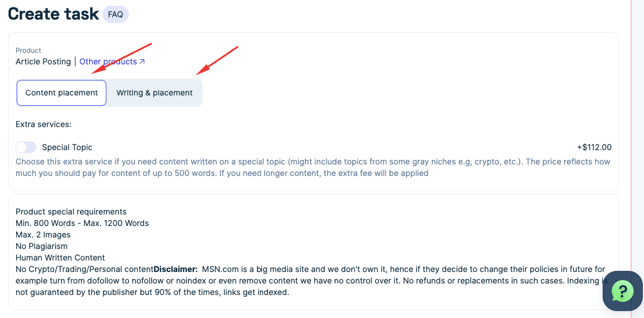The height and width of the screenshot is (318, 644).
Task: Click the bold Disclaimer label
Action: (175, 269)
